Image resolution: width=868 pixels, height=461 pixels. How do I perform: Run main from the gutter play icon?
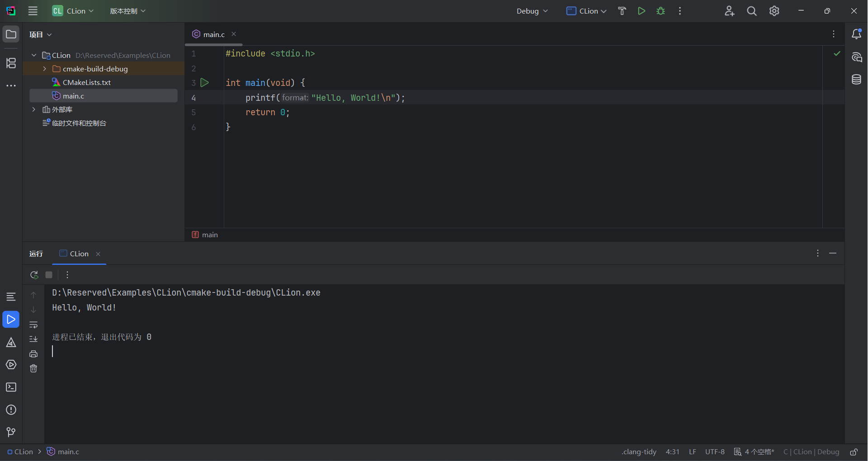(x=205, y=83)
